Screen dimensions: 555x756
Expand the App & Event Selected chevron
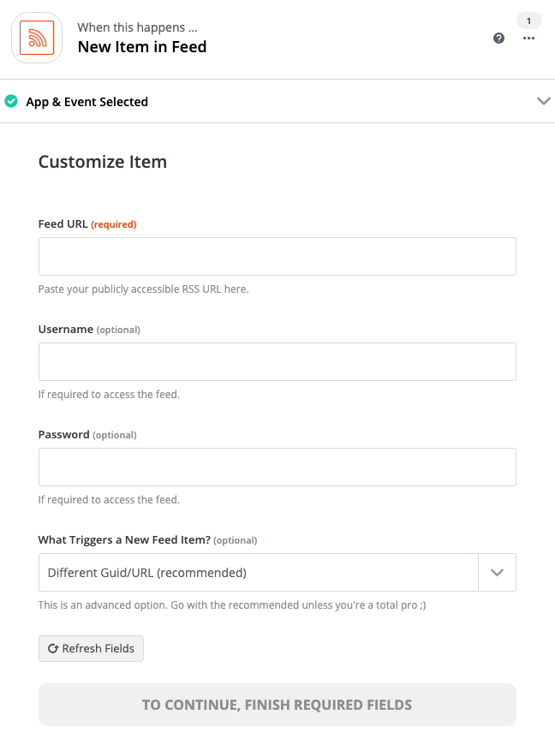click(543, 101)
